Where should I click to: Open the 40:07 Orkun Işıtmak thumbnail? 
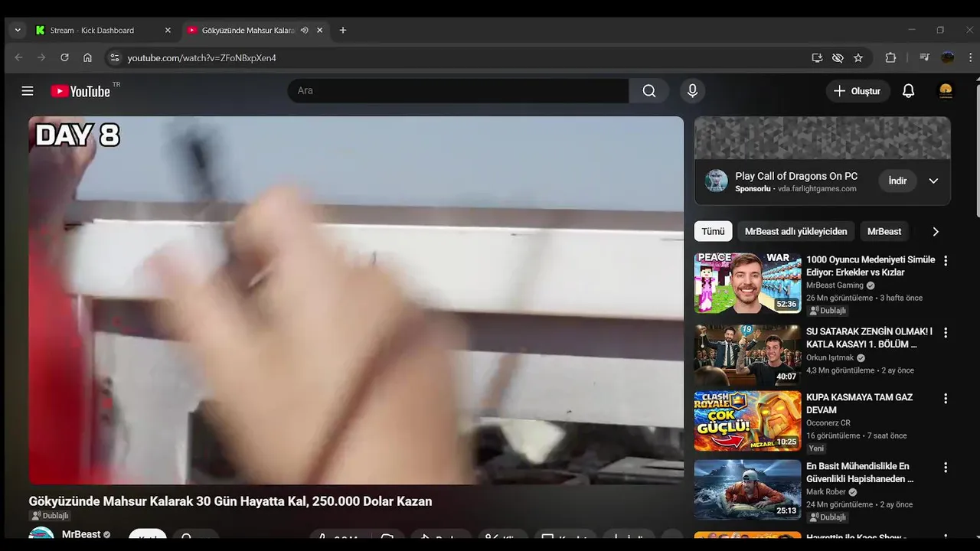point(748,356)
